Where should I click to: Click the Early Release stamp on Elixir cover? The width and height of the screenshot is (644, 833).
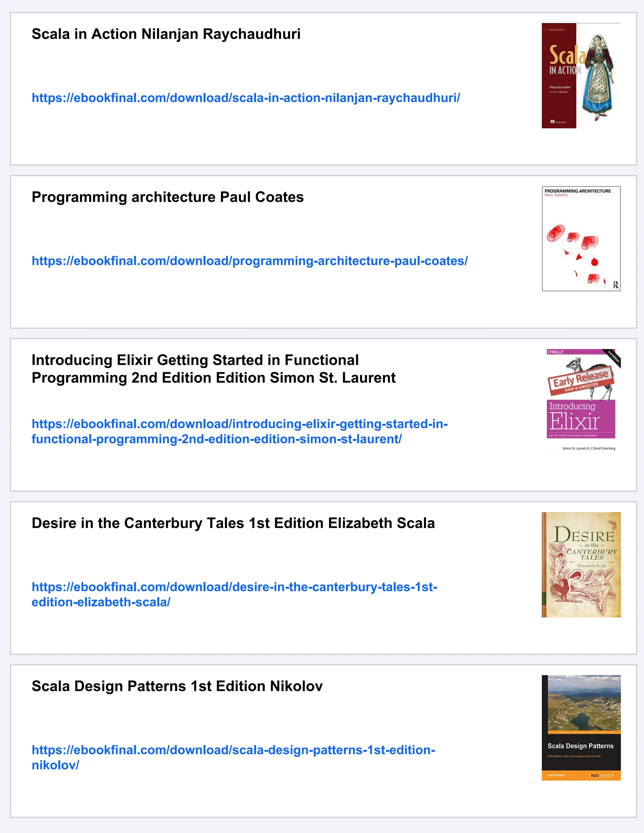click(581, 380)
